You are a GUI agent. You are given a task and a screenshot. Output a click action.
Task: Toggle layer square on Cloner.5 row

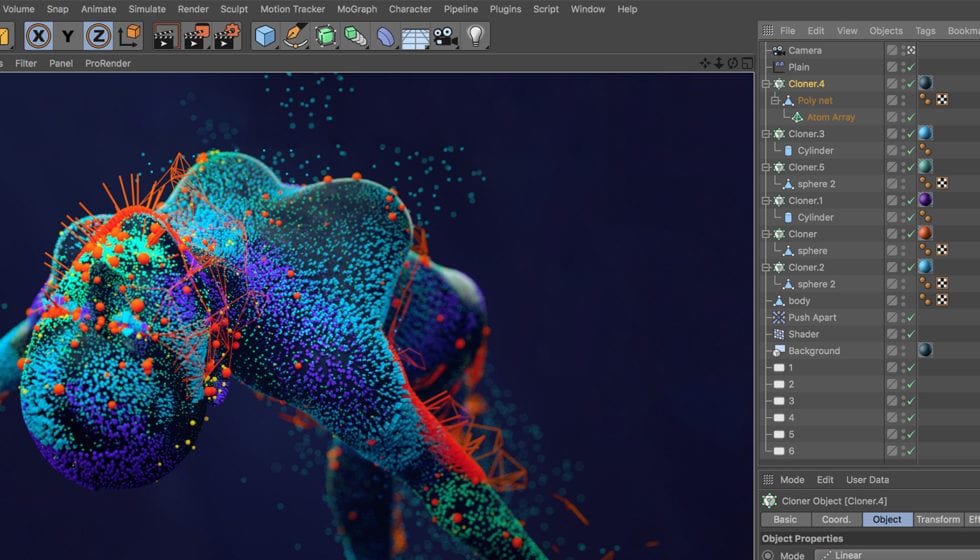(892, 167)
